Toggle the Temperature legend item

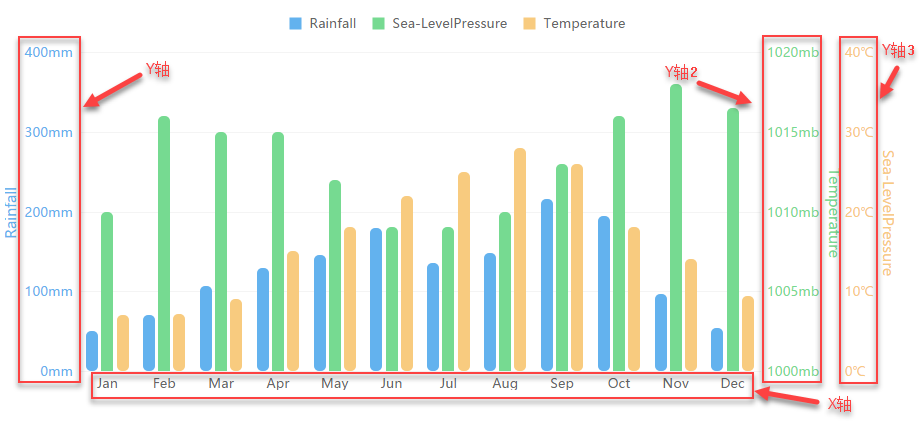(x=584, y=23)
